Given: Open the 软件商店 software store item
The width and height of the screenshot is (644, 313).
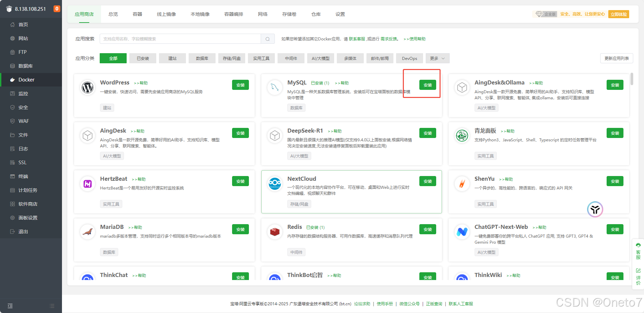Looking at the screenshot, I should coord(31,204).
